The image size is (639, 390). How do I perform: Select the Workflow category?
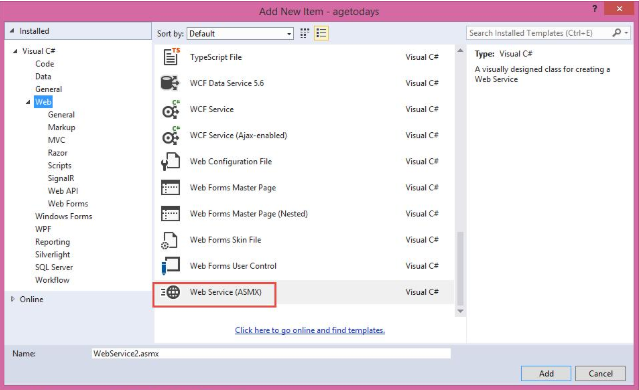[52, 280]
